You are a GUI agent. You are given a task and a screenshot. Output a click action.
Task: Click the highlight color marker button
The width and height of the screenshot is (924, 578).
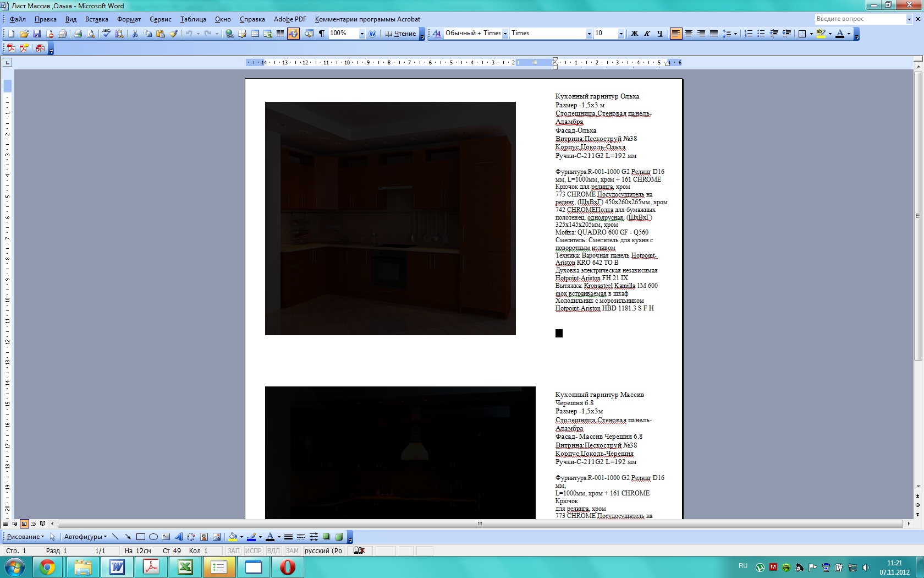point(821,34)
